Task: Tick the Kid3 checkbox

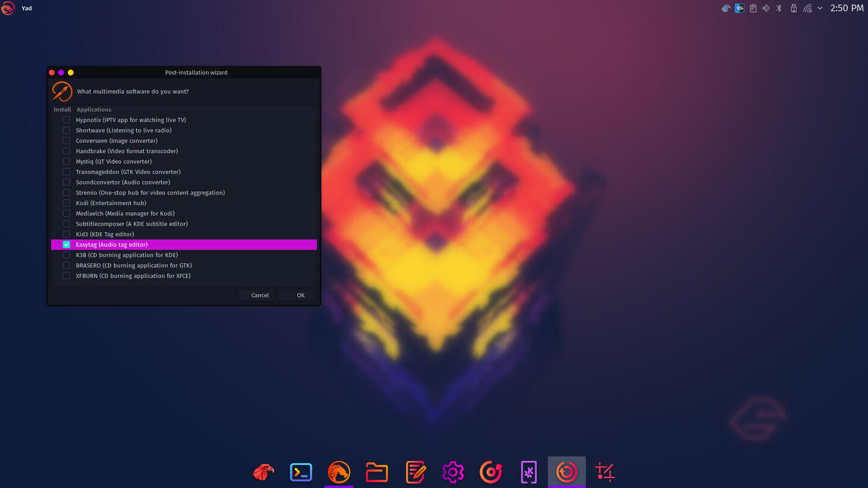Action: pos(66,234)
